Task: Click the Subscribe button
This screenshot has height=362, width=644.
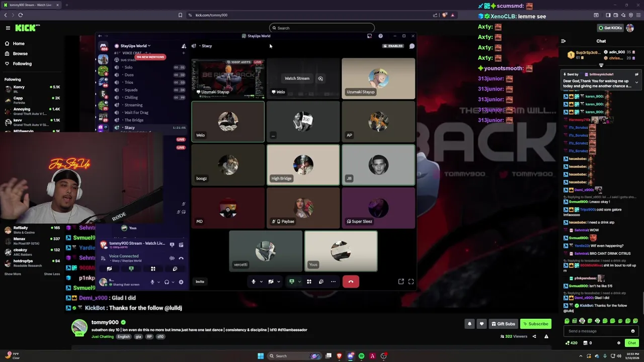Action: 535,324
